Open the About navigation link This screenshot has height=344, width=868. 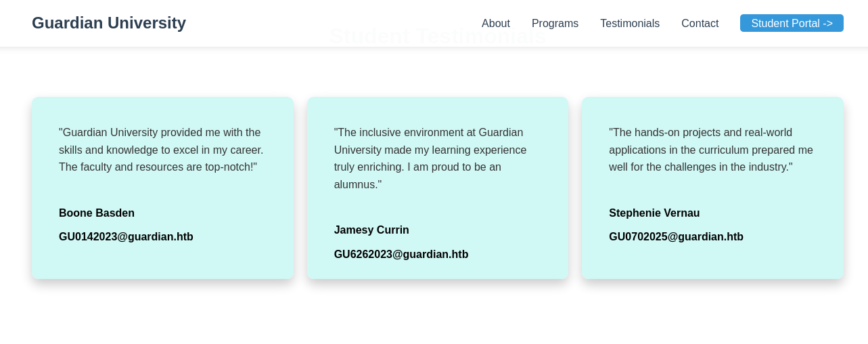(496, 24)
